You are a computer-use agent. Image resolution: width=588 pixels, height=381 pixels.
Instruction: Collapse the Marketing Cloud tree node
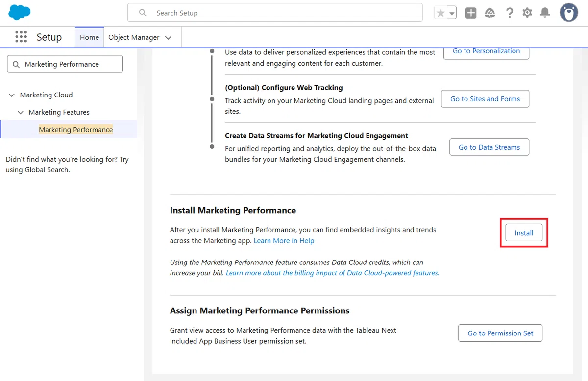click(12, 95)
